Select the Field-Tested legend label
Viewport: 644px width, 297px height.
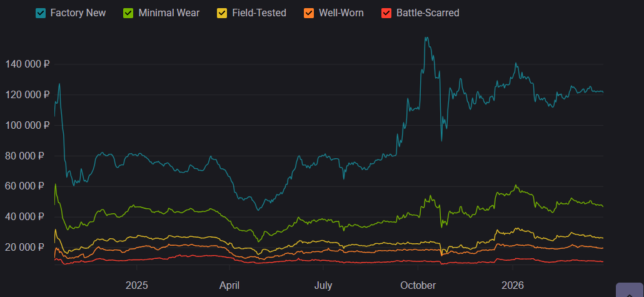[x=259, y=13]
